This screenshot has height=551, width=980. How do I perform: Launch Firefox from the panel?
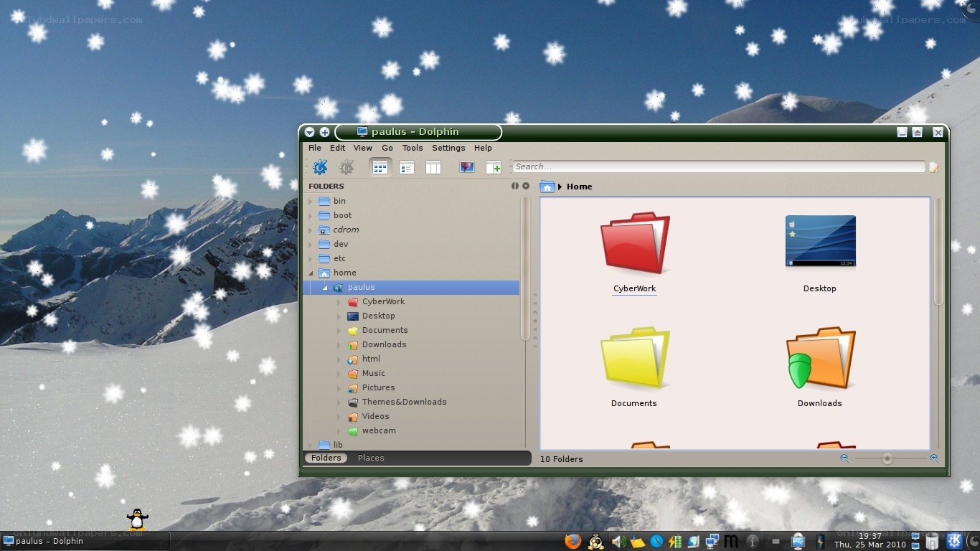[x=573, y=542]
